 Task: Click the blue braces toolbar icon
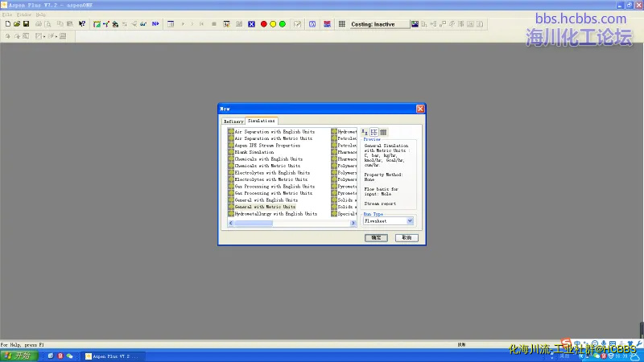(312, 24)
